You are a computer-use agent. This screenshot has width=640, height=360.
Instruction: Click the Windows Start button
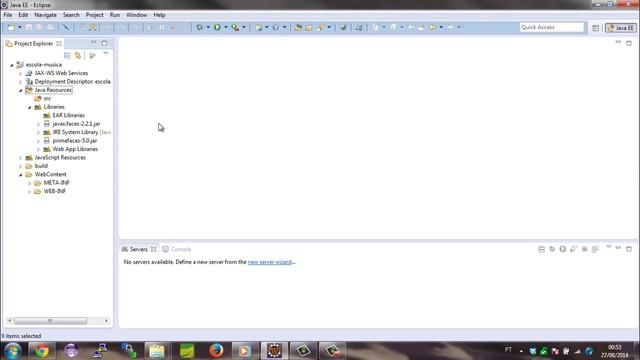(x=13, y=351)
